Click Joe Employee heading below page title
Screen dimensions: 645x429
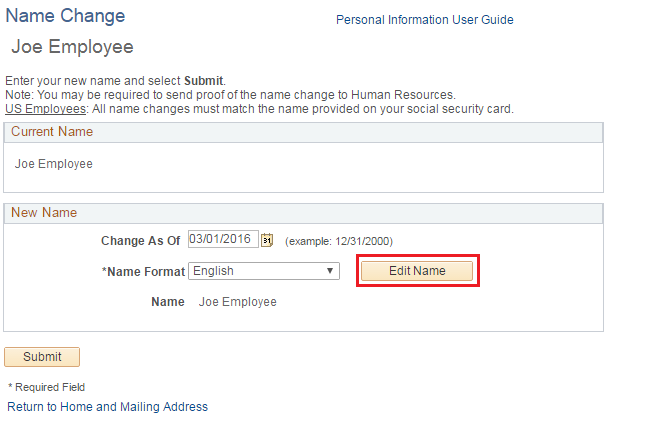point(72,47)
